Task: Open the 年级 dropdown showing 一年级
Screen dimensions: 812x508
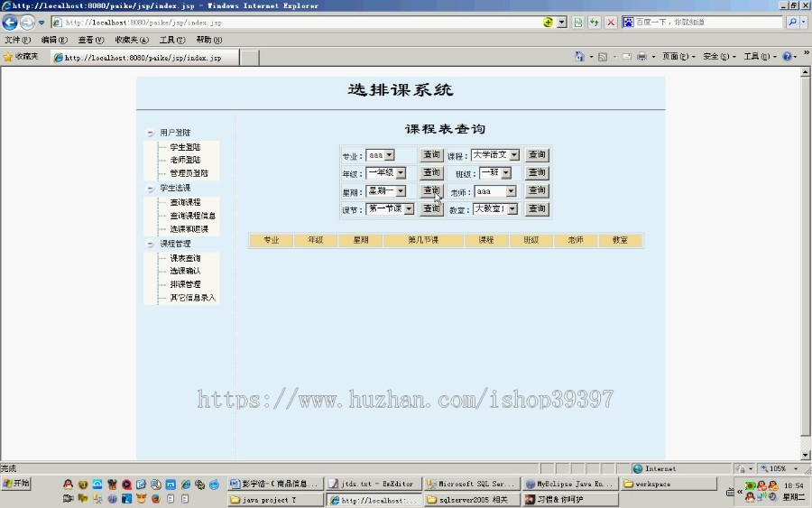Action: point(386,172)
